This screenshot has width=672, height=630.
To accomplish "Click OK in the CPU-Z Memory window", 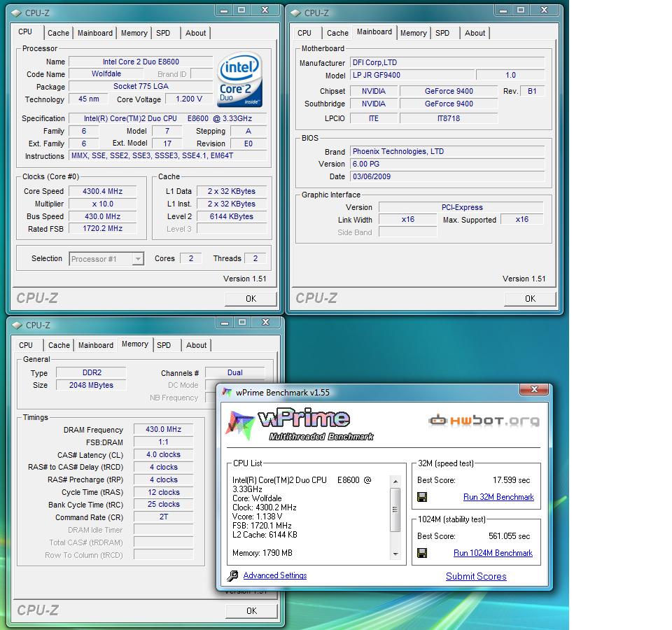I will [x=251, y=610].
